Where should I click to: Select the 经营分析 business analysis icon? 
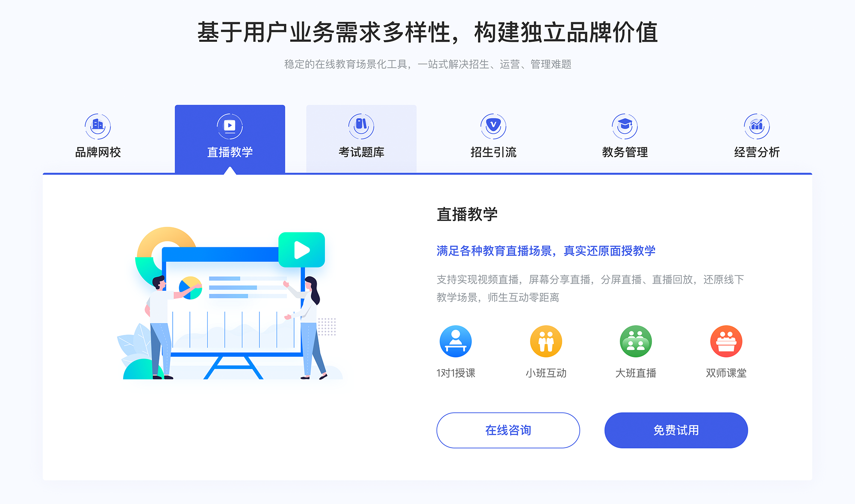click(x=758, y=123)
